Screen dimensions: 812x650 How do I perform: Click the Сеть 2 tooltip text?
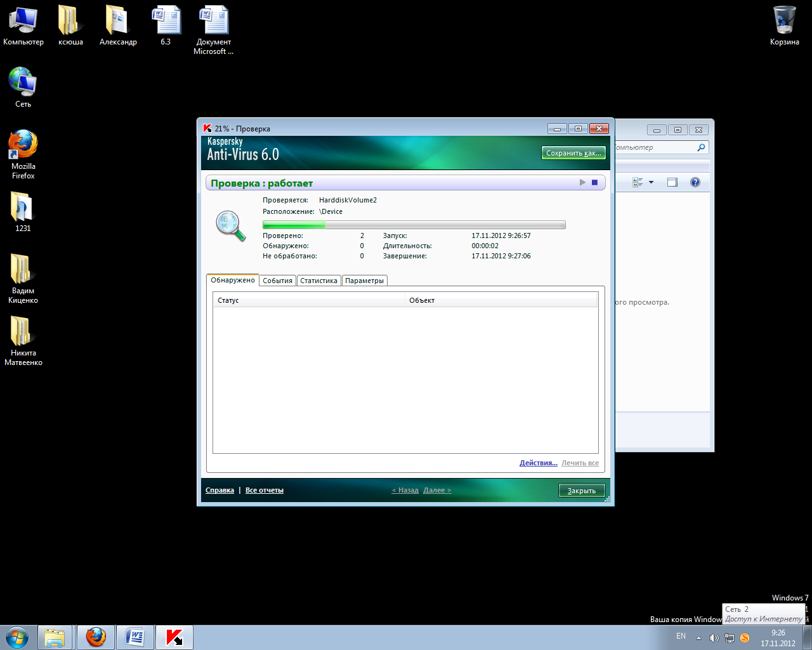point(737,609)
